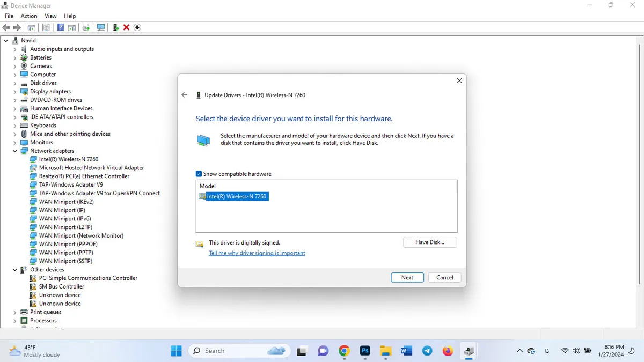Screen dimensions: 644x362
Task: Click the Next button
Action: (x=407, y=277)
